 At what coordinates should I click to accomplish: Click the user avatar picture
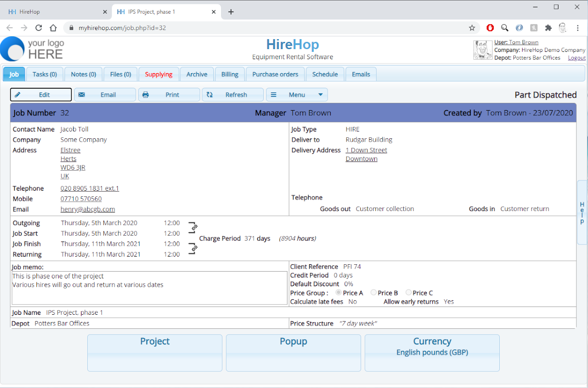tap(483, 50)
